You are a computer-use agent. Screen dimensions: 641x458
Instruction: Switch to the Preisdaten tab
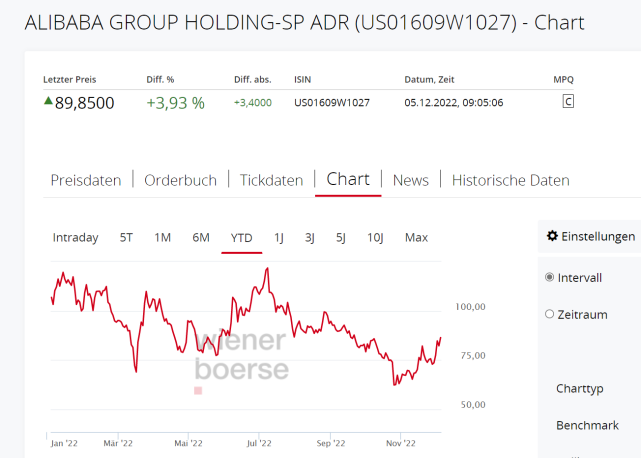pos(86,180)
